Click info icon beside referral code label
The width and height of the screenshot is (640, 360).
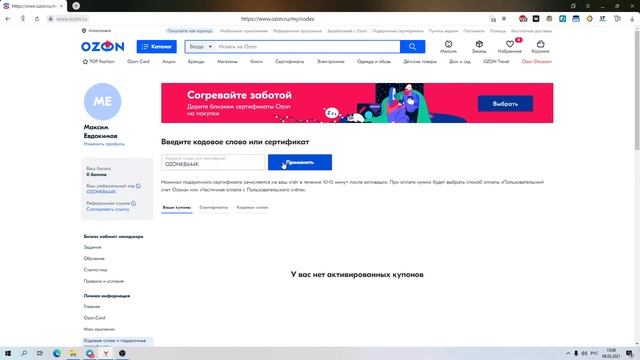pyautogui.click(x=138, y=186)
